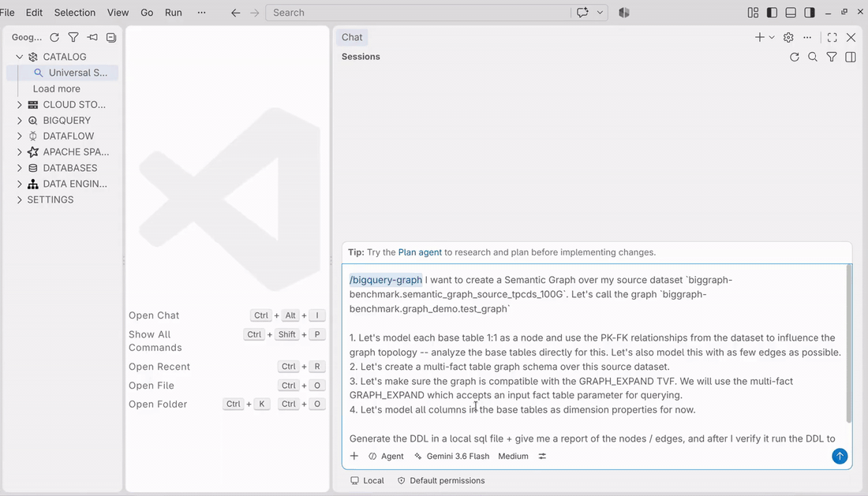Click the announcement megaphone icon in sidebar
The height and width of the screenshot is (496, 868).
[92, 37]
